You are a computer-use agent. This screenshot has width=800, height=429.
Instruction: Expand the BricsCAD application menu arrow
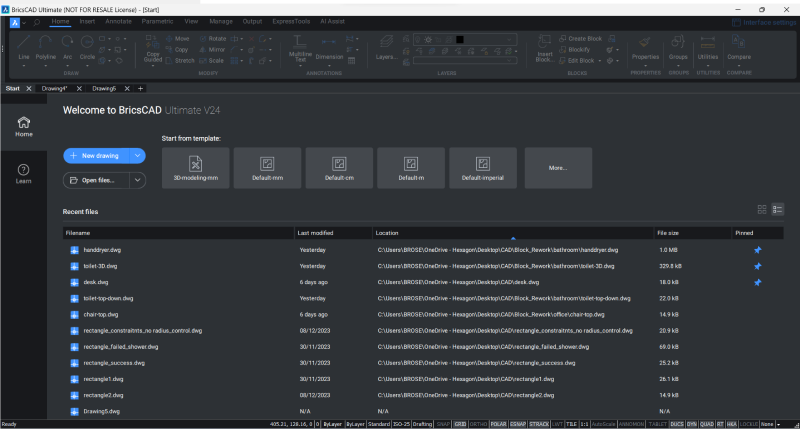pyautogui.click(x=24, y=23)
